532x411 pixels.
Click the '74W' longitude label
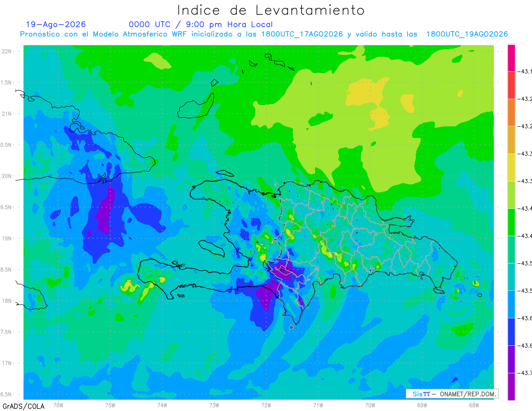[x=162, y=405]
